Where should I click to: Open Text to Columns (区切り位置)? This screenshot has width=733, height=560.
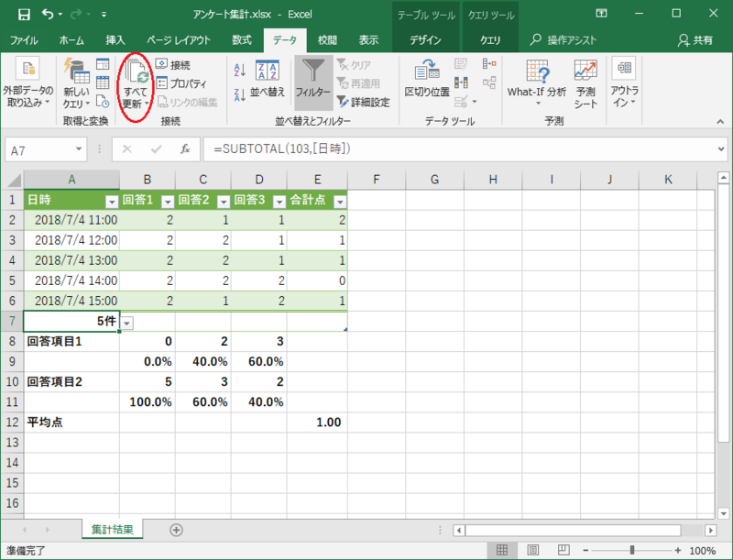(427, 79)
